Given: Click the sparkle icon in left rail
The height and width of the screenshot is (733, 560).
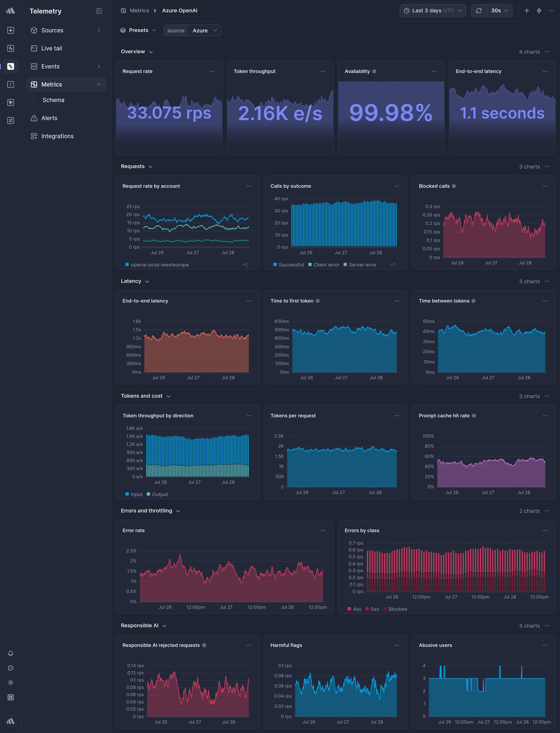Looking at the screenshot, I should click(x=11, y=30).
